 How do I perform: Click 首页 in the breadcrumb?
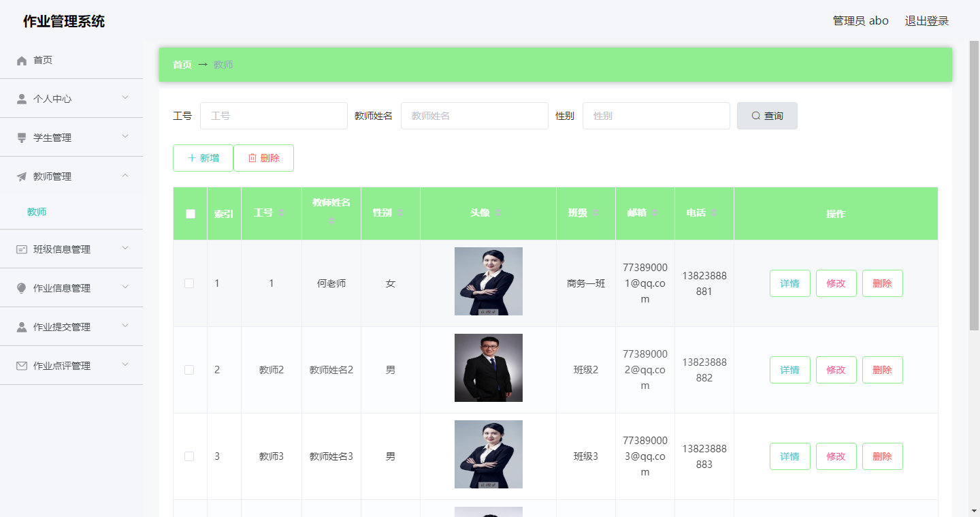[x=182, y=65]
